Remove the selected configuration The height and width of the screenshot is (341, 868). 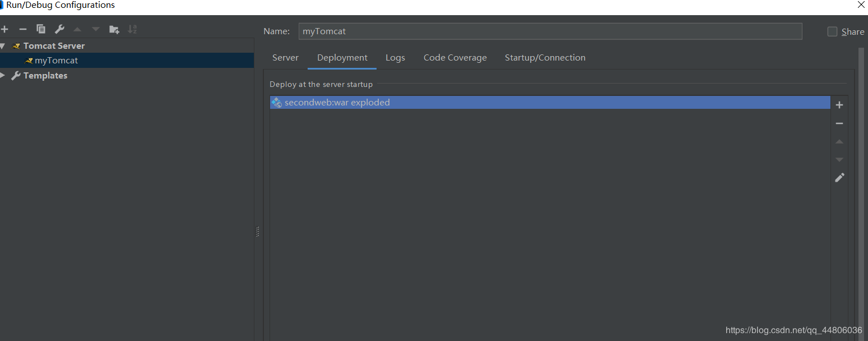coord(23,29)
